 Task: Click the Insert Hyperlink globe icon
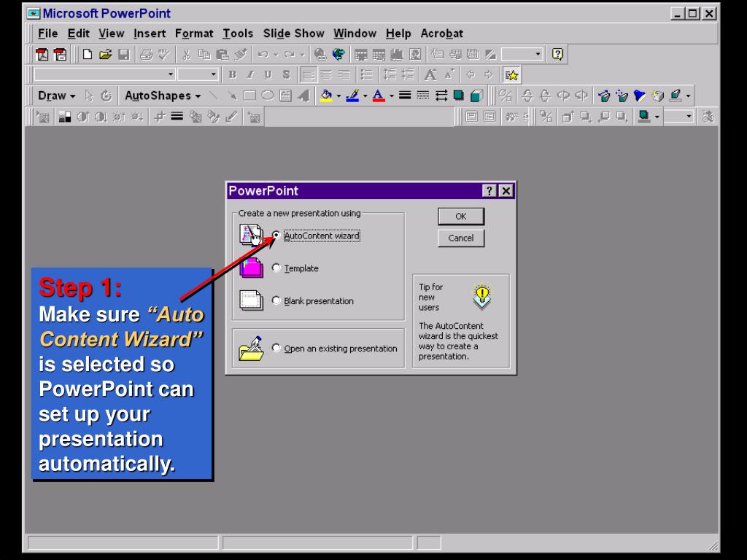(x=320, y=54)
